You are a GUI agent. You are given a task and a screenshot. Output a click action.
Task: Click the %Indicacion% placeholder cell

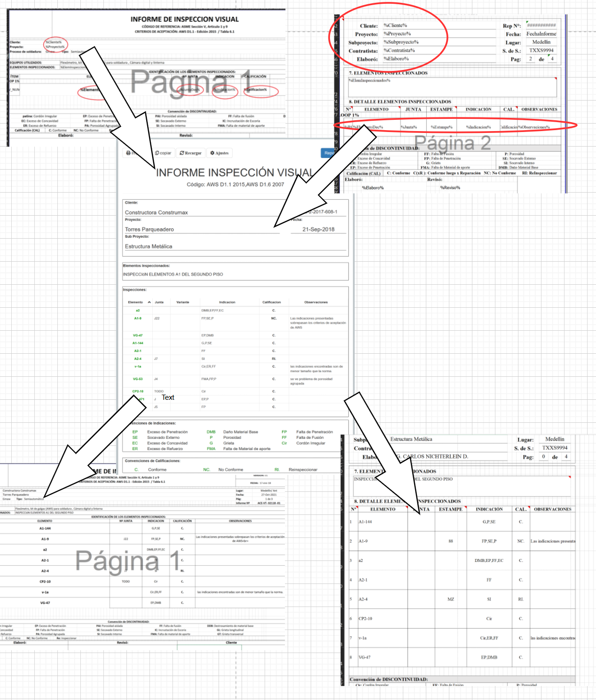[x=478, y=127]
